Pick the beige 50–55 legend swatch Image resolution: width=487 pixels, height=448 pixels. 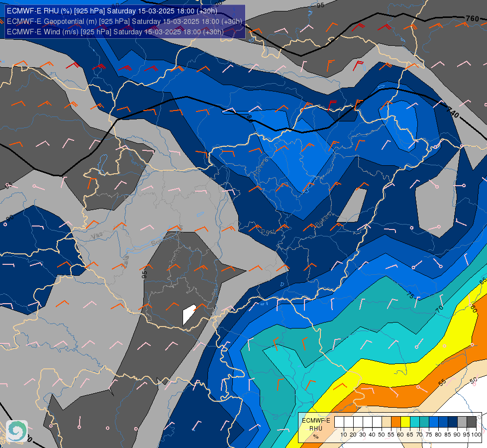(x=387, y=422)
